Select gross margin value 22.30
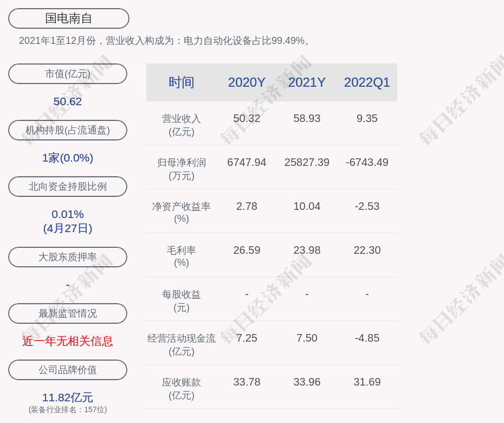The height and width of the screenshot is (423, 504). (x=367, y=250)
